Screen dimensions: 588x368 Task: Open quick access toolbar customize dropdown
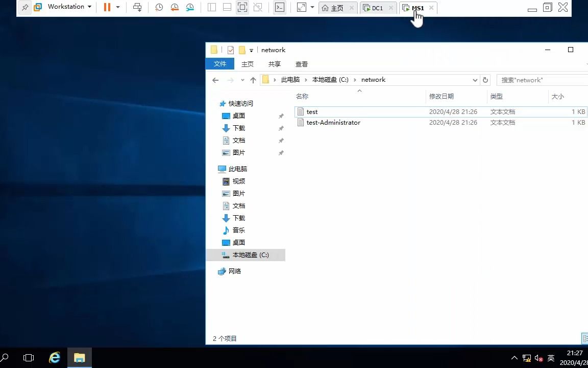coord(251,50)
